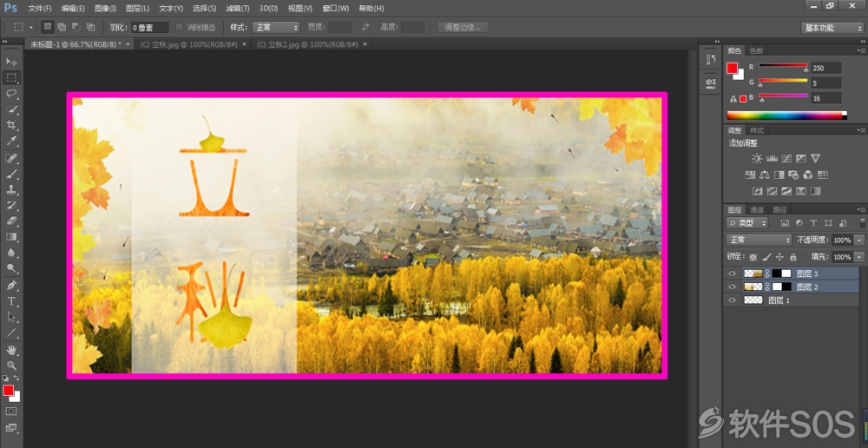The image size is (868, 448).
Task: Open the 样式 dropdown set to 正常
Action: pyautogui.click(x=276, y=27)
